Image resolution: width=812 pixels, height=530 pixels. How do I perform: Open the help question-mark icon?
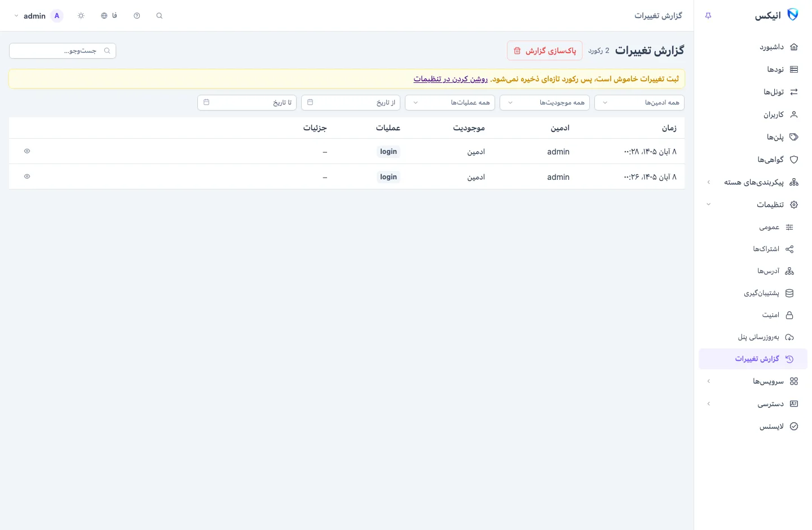[x=137, y=16]
